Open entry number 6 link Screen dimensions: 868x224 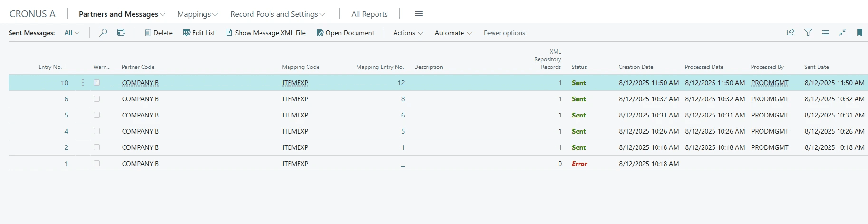point(66,99)
